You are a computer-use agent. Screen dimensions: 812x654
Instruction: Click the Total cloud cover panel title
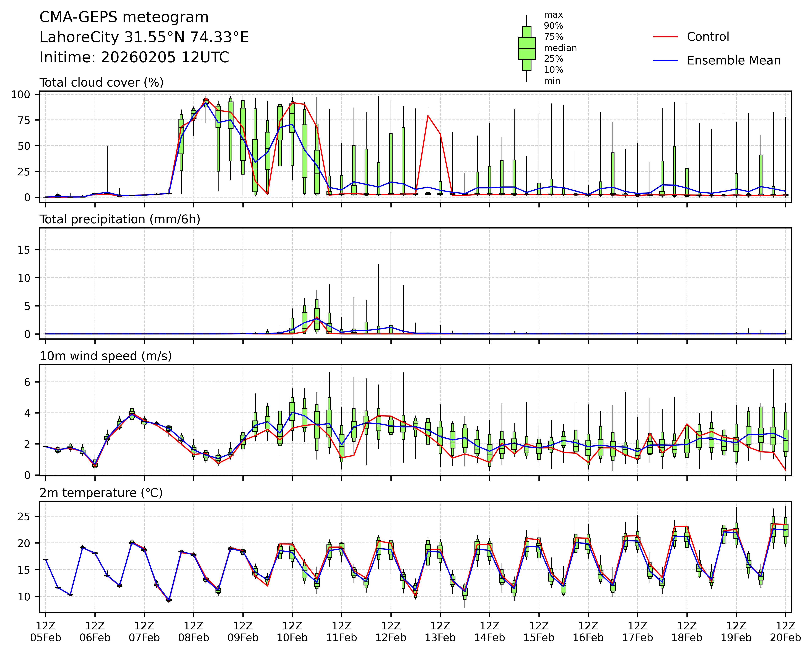[x=101, y=82]
